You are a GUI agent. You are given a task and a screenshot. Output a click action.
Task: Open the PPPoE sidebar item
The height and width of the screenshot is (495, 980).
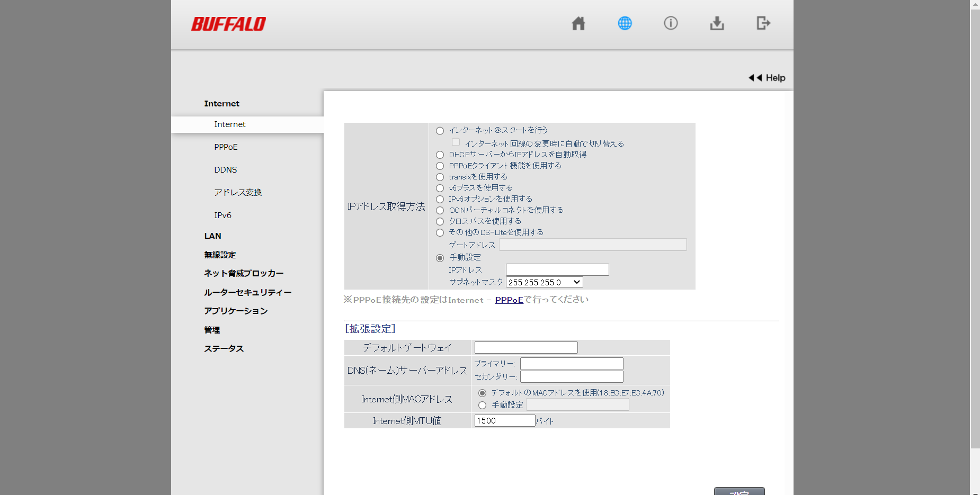tap(226, 147)
